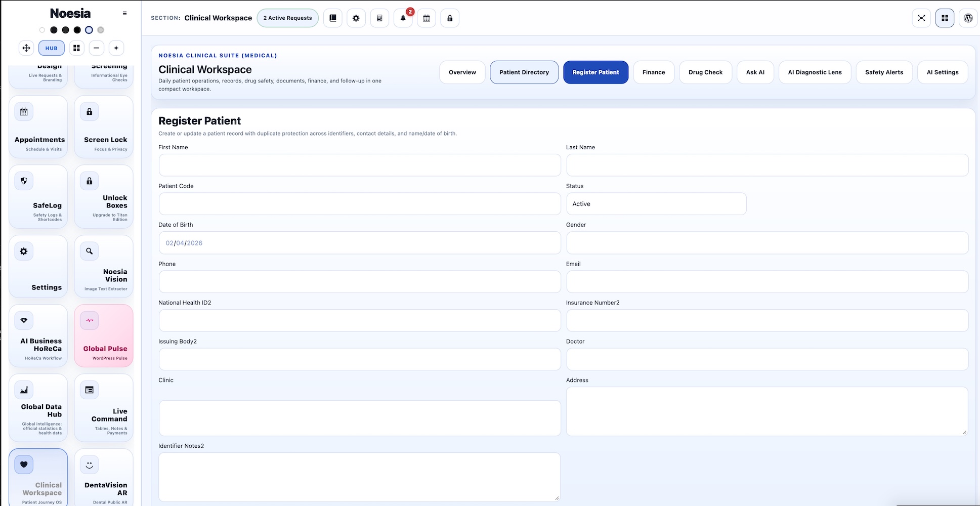The image size is (980, 506).
Task: Open the Safety Alerts tab
Action: [884, 72]
